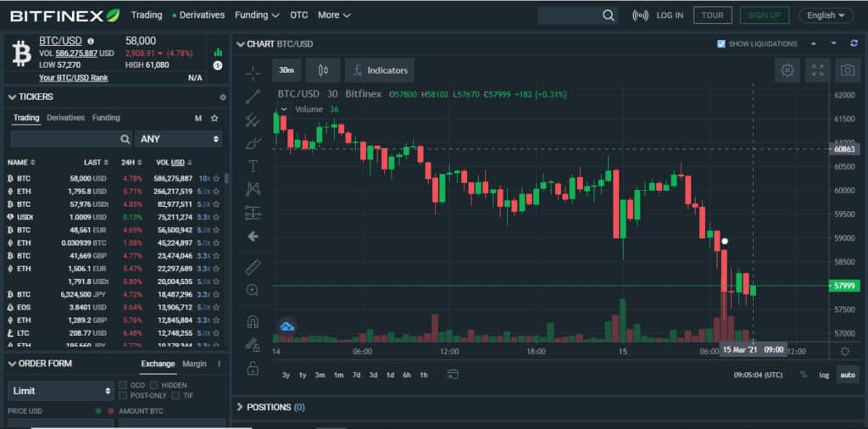Click the search magnifier in top bar

[x=609, y=15]
